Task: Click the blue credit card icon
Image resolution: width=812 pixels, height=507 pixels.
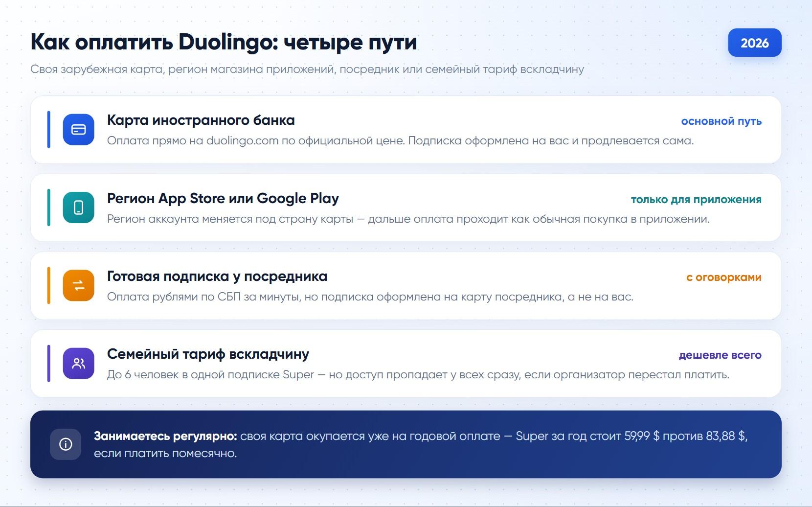Action: point(78,130)
